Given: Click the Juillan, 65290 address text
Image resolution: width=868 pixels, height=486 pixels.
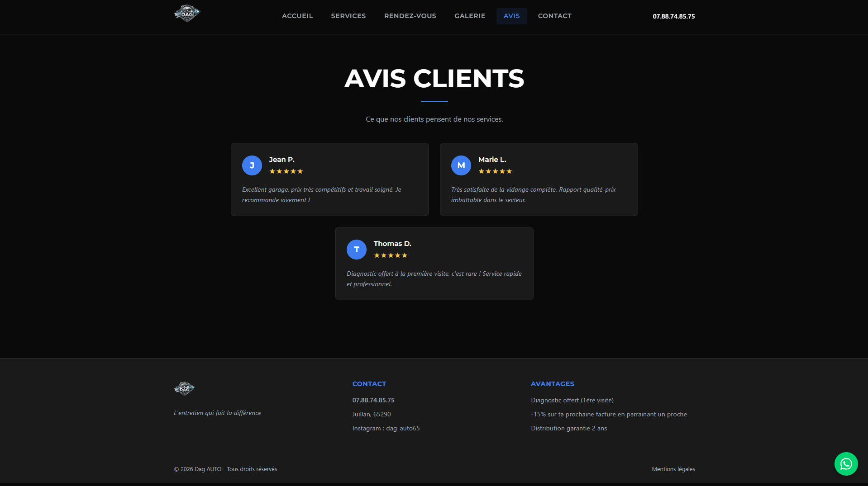Looking at the screenshot, I should click(x=371, y=414).
